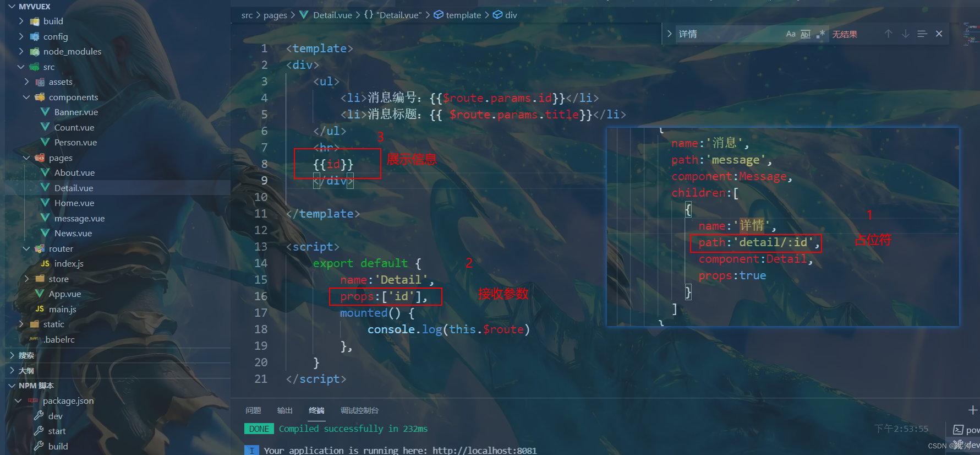980x455 pixels.
Task: Click the message.vue file icon
Action: (x=45, y=218)
